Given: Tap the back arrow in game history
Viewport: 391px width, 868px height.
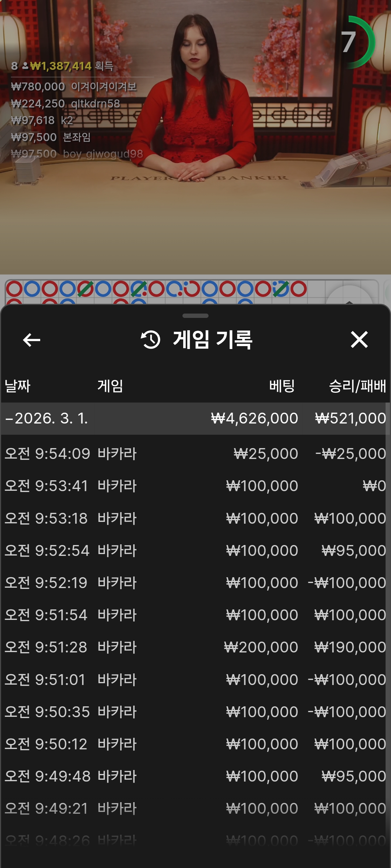Looking at the screenshot, I should tap(31, 340).
